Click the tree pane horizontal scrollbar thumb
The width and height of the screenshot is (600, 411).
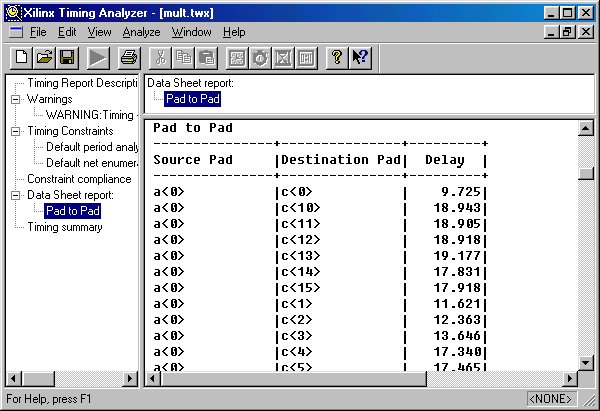click(x=39, y=379)
